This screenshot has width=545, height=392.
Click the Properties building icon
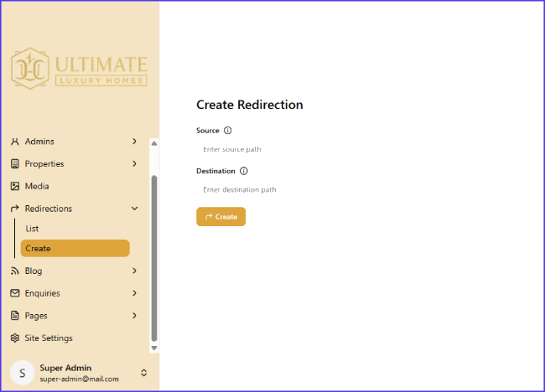pyautogui.click(x=15, y=164)
